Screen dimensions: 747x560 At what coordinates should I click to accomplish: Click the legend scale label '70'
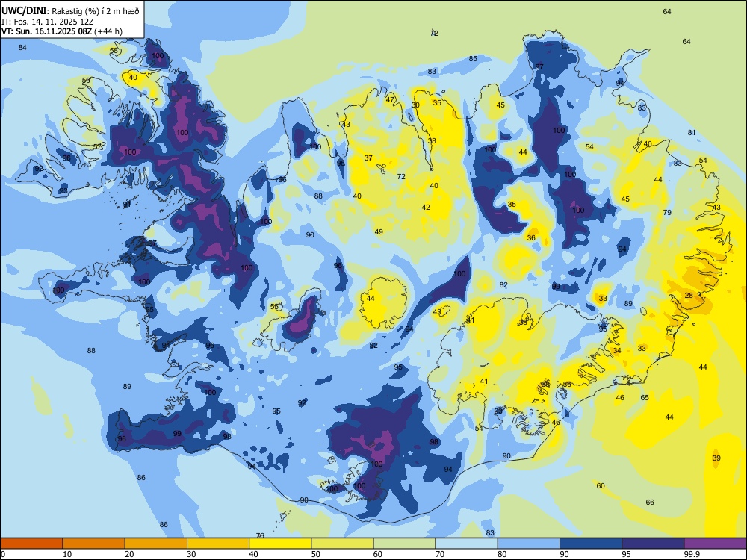(440, 554)
